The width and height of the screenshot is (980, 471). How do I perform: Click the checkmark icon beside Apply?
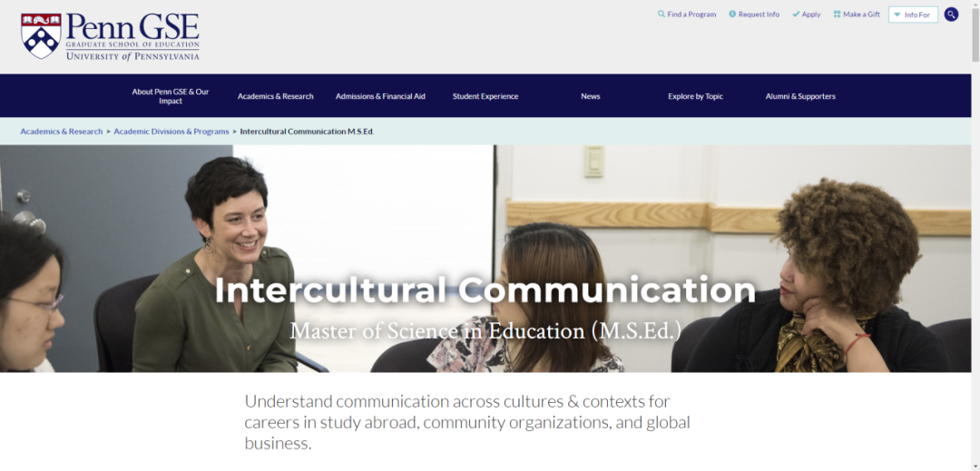pyautogui.click(x=796, y=15)
